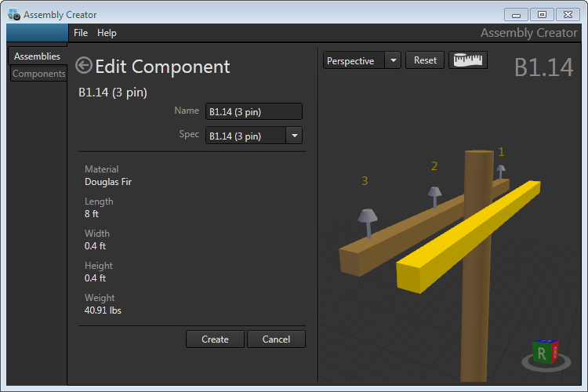Image resolution: width=588 pixels, height=392 pixels.
Task: Expand the Perspective view dropdown
Action: (x=393, y=60)
